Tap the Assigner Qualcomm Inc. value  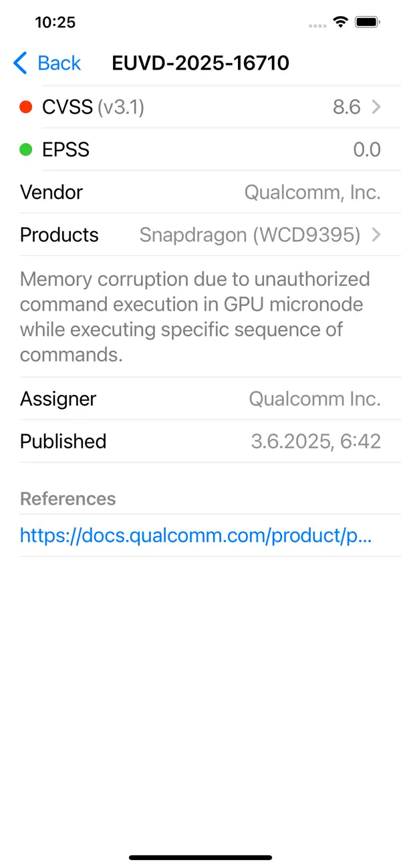coord(315,399)
